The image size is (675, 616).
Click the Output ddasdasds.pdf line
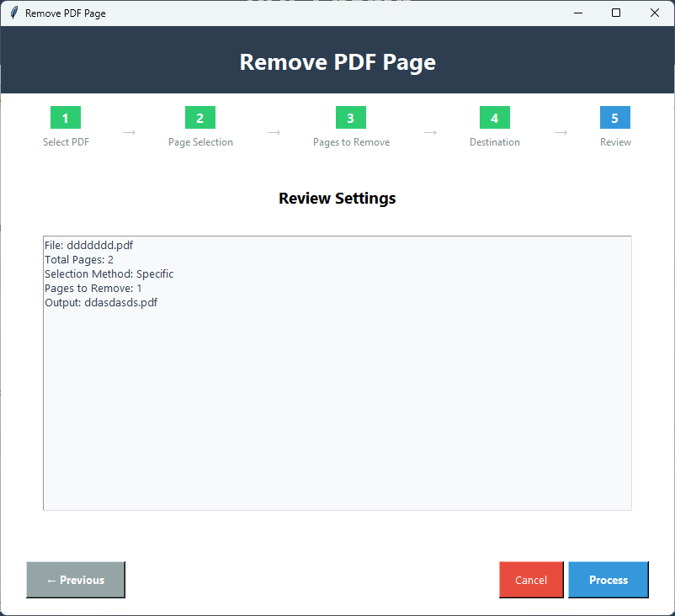point(100,302)
